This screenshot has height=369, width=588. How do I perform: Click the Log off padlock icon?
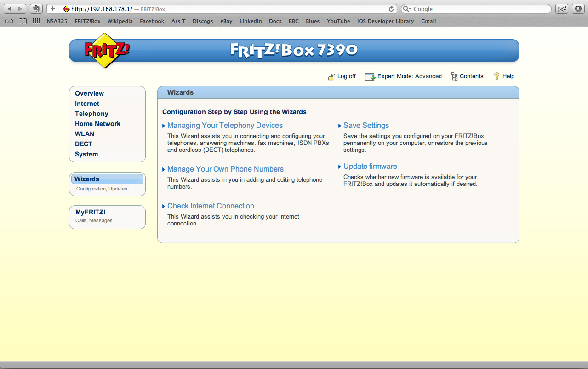[331, 76]
